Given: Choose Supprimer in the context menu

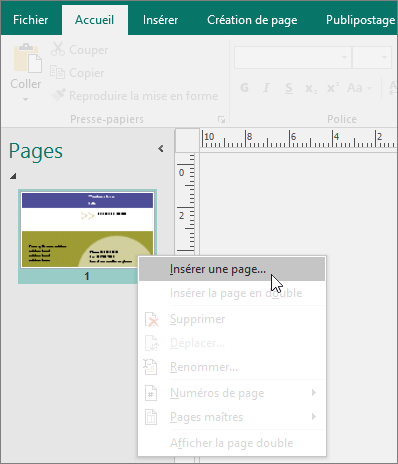Looking at the screenshot, I should click(232, 319).
